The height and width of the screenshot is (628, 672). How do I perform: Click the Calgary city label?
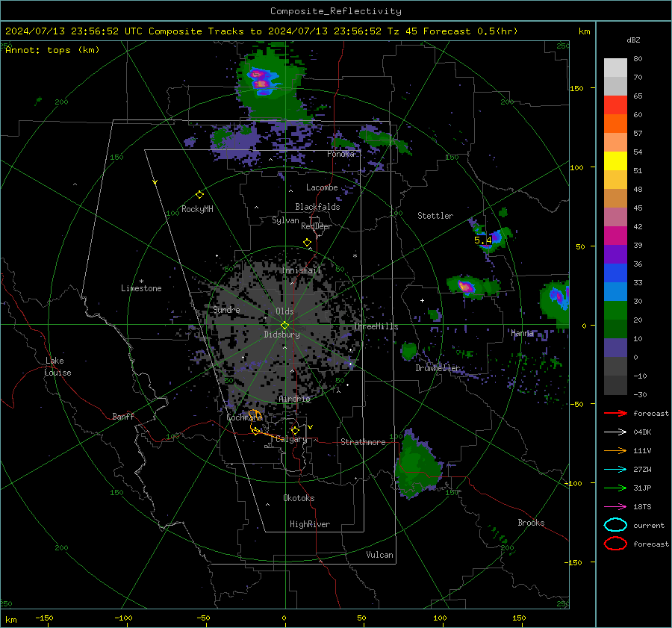click(x=291, y=439)
